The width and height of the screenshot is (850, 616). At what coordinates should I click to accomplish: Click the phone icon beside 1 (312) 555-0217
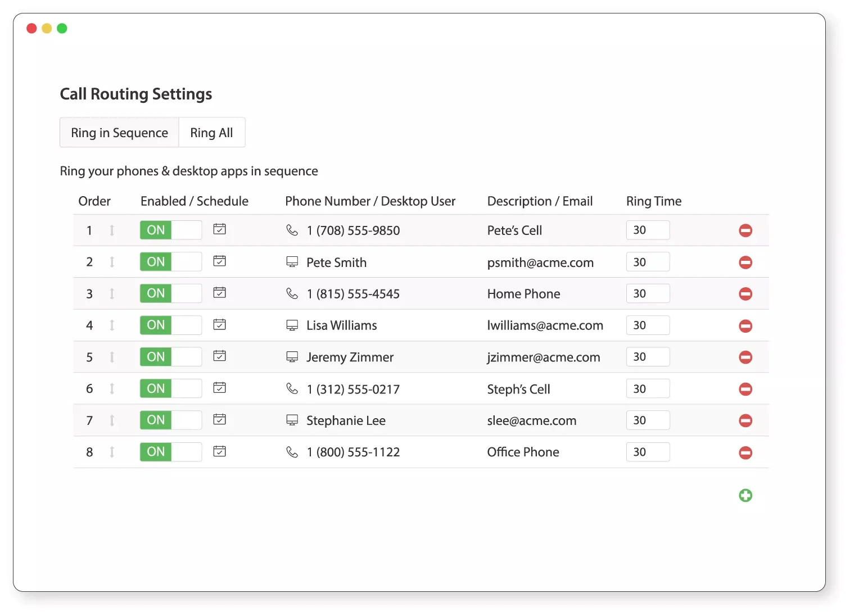[x=292, y=388]
